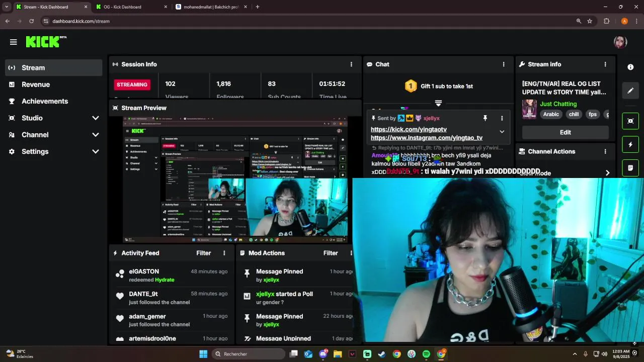The height and width of the screenshot is (362, 644).
Task: Toggle the lightning activity widget icon
Action: click(x=630, y=145)
